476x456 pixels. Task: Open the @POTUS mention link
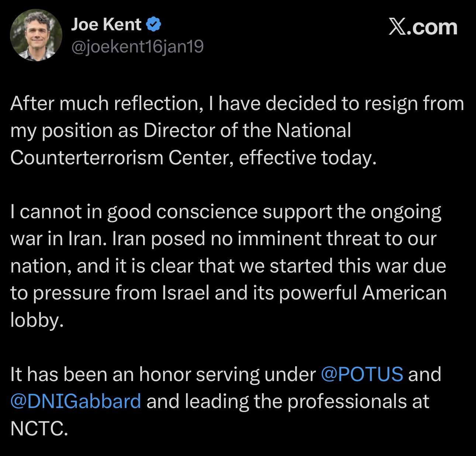[x=362, y=374]
